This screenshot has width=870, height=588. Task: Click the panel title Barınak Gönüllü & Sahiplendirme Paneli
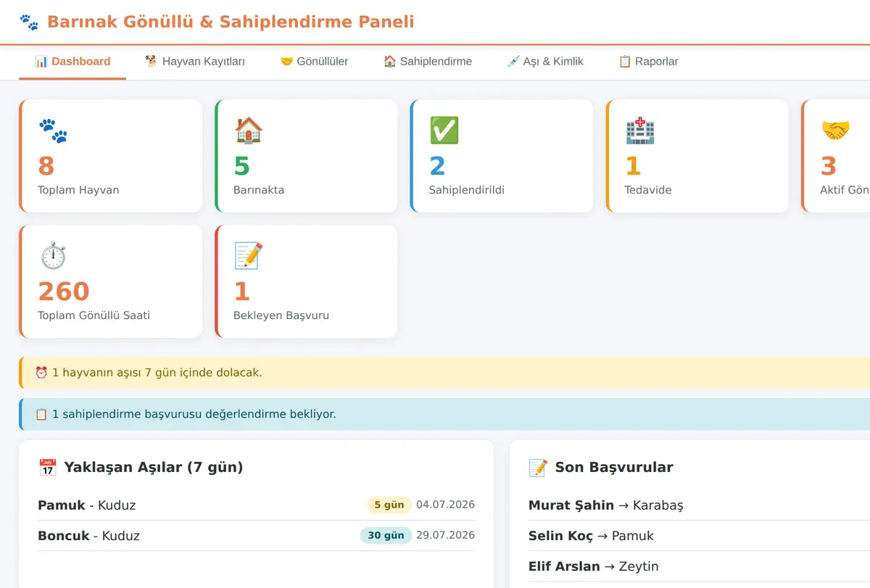(231, 22)
